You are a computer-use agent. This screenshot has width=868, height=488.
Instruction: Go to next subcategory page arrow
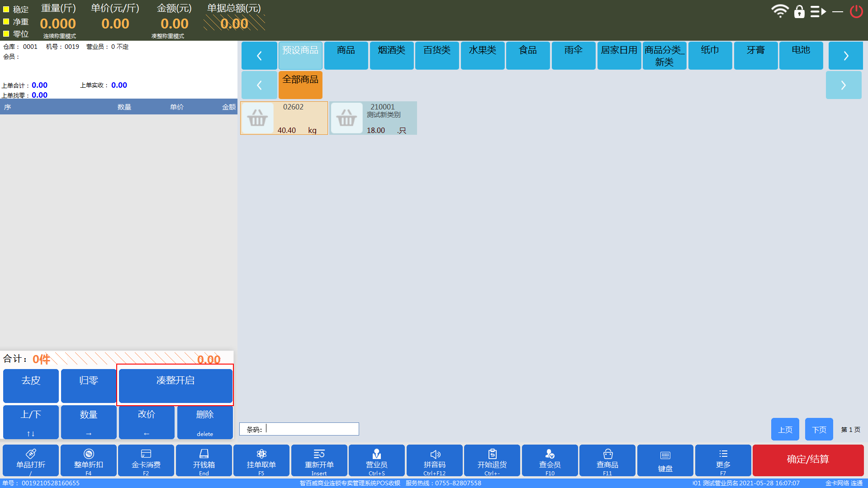(x=844, y=85)
